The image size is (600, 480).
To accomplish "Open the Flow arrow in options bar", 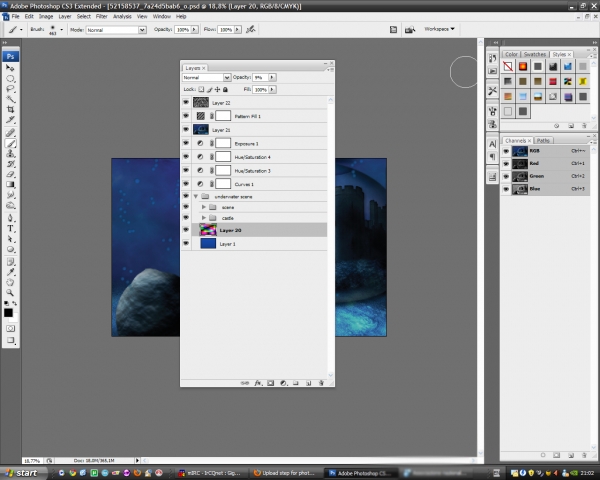I will 238,29.
